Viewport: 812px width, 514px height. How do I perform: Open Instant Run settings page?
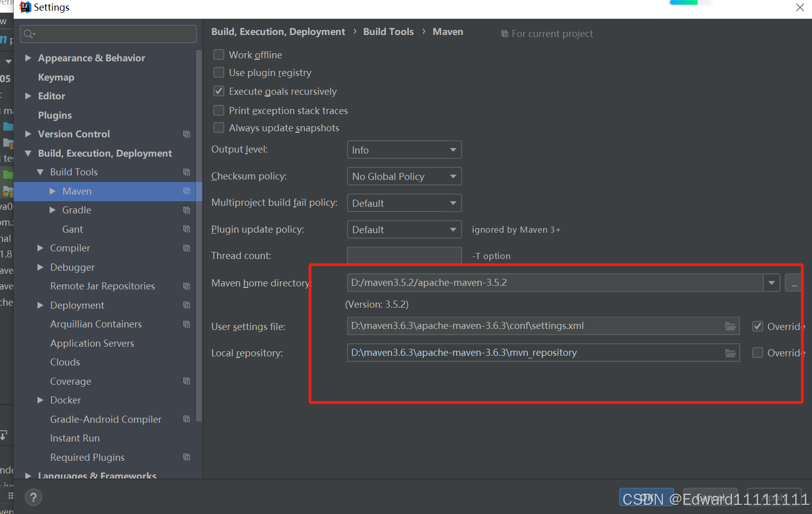pos(75,438)
